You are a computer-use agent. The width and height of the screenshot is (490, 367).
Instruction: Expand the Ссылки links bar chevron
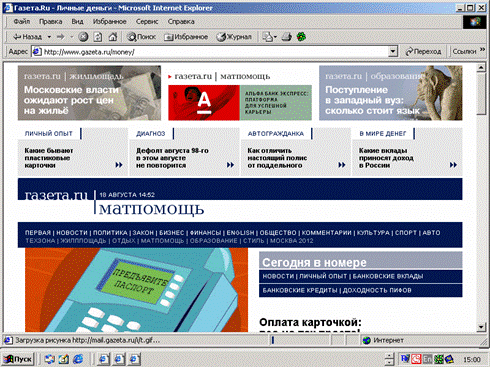482,50
